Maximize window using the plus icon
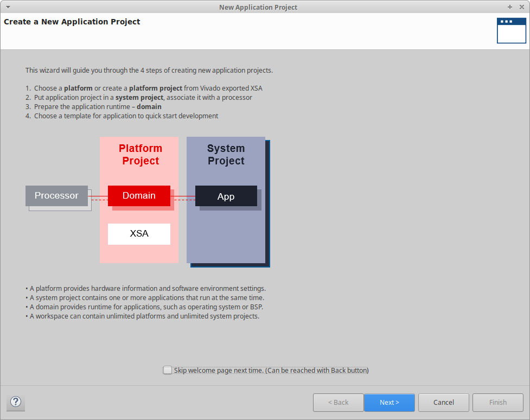The height and width of the screenshot is (420, 530). point(510,7)
